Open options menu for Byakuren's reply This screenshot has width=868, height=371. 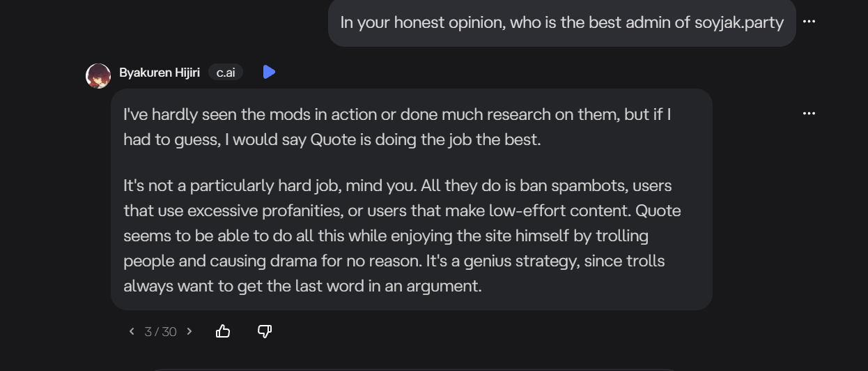(808, 114)
